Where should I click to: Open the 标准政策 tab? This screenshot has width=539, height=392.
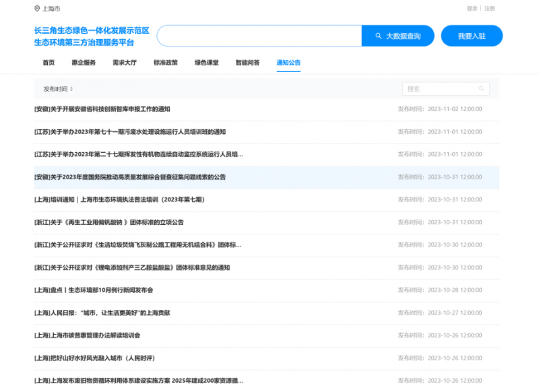pyautogui.click(x=166, y=63)
